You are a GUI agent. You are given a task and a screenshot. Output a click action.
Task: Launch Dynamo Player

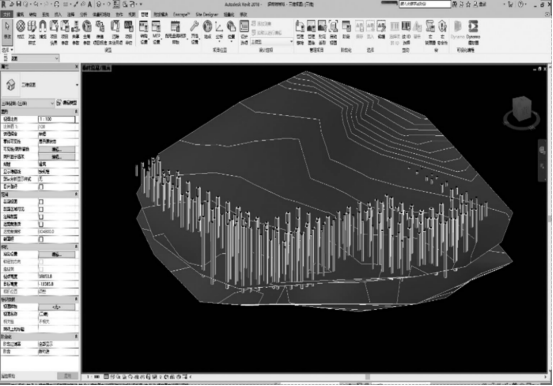coord(473,31)
